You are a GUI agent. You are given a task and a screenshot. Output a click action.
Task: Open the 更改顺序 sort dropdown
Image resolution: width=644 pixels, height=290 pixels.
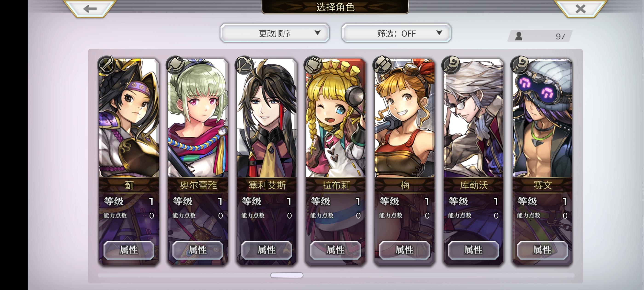point(275,33)
